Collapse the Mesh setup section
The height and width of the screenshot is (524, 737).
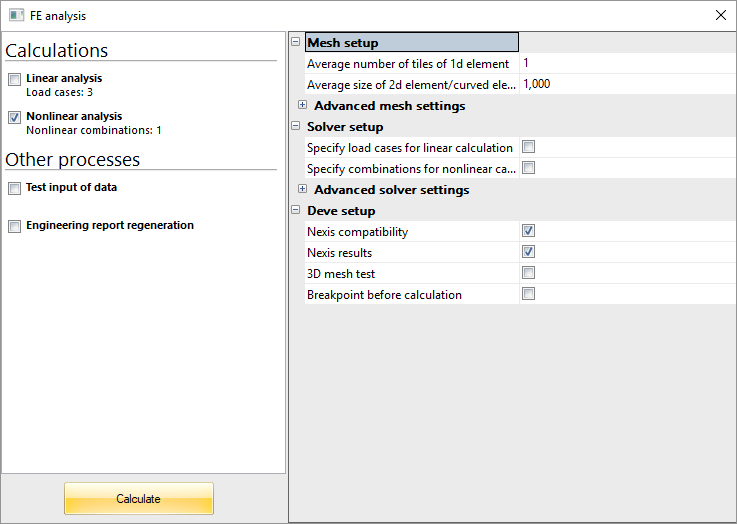pyautogui.click(x=295, y=42)
